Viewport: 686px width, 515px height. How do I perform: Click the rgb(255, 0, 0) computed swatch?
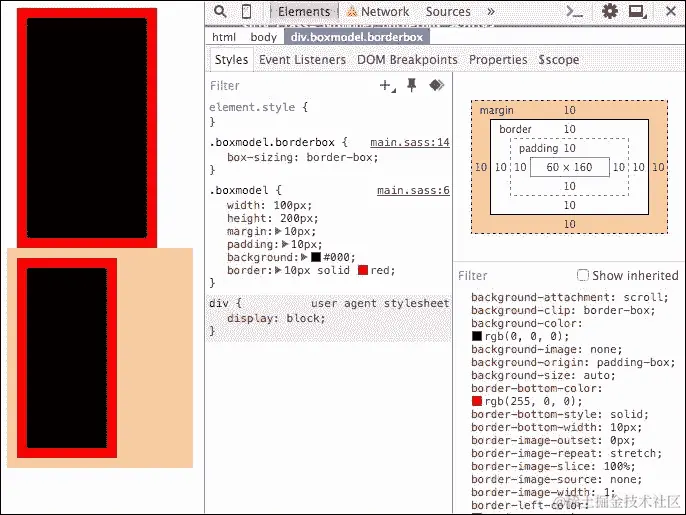[476, 401]
